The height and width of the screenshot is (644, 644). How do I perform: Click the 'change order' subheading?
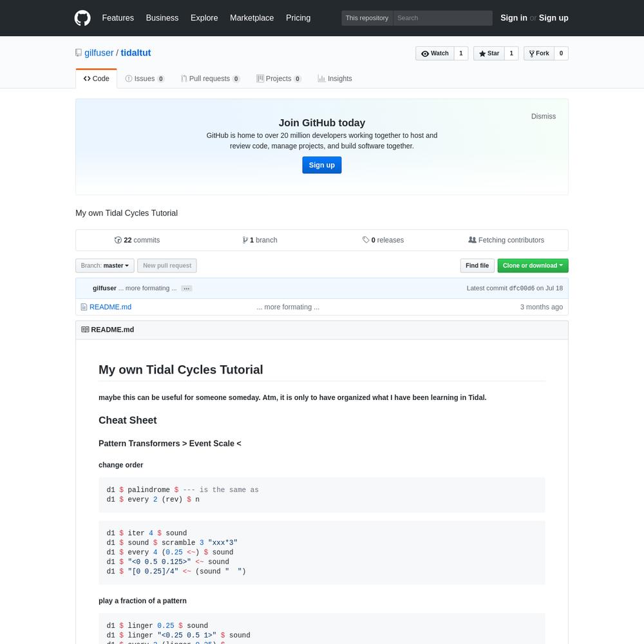(x=121, y=465)
